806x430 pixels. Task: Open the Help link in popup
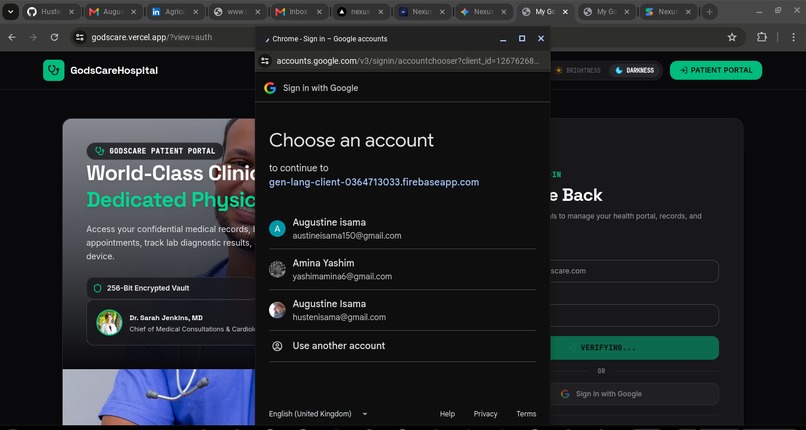[447, 414]
